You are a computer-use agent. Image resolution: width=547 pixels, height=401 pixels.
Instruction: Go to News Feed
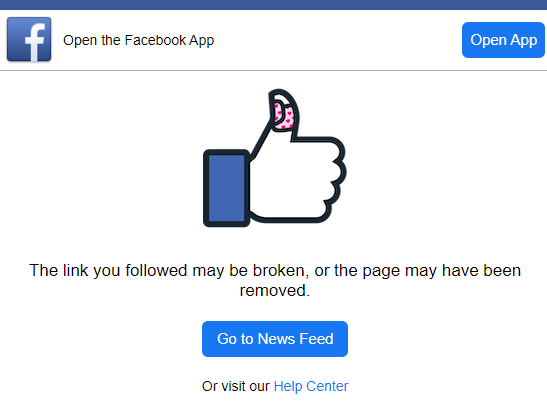click(275, 339)
